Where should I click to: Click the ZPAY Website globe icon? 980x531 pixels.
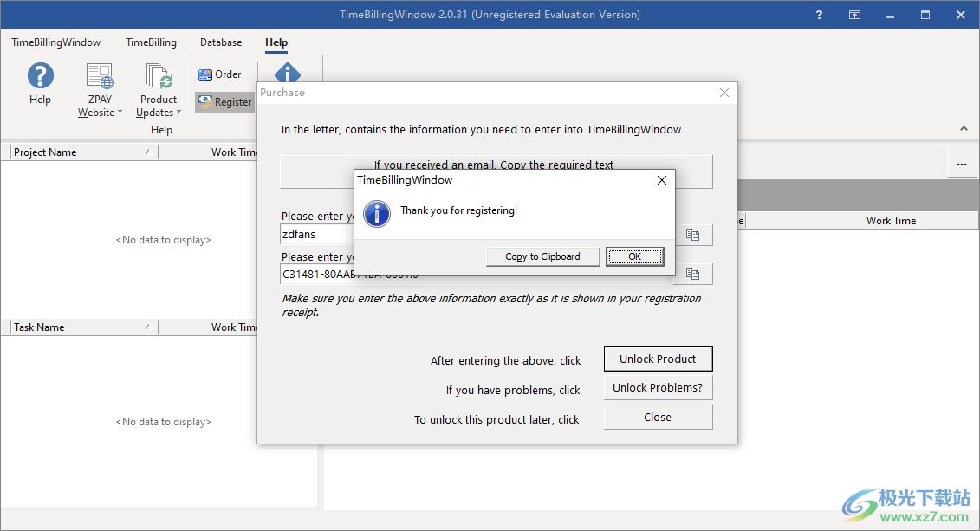[x=100, y=76]
